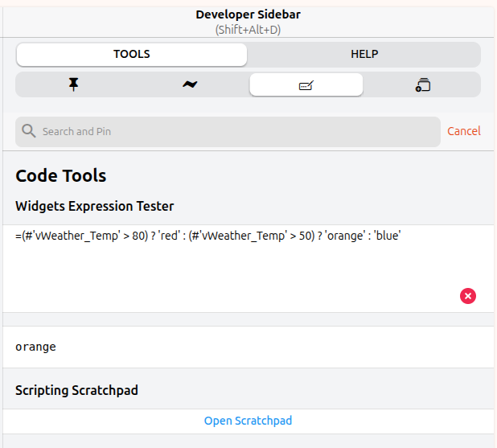Switch to the TOOLS tab
The image size is (497, 448).
[132, 55]
